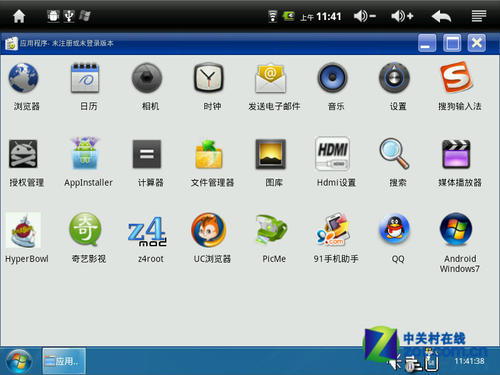Open 91手机助手 app
This screenshot has width=500, height=375.
[x=332, y=229]
